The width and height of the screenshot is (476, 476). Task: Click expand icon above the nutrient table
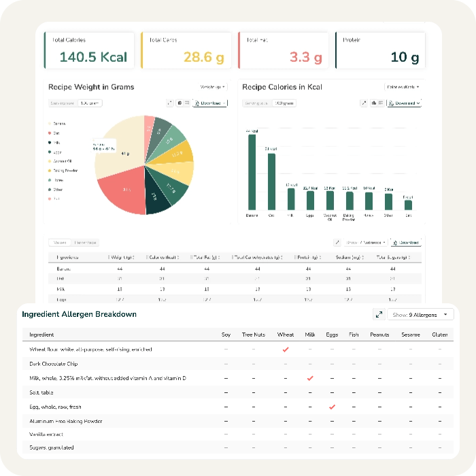(x=337, y=242)
